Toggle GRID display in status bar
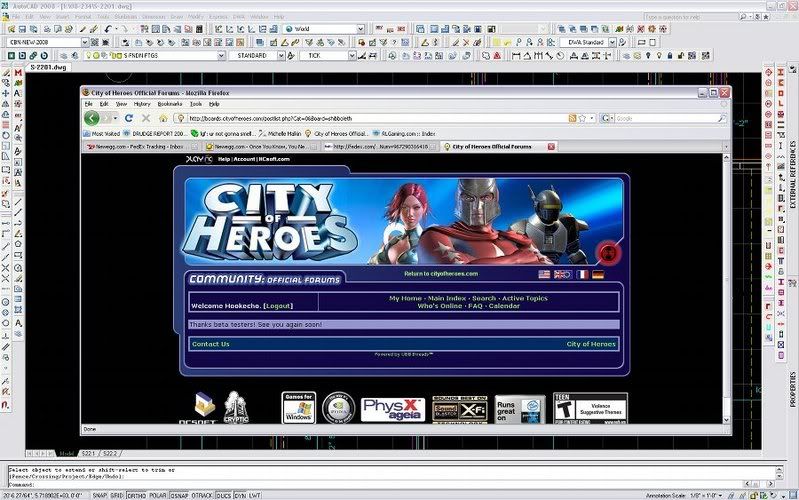799x500 pixels. (x=117, y=495)
